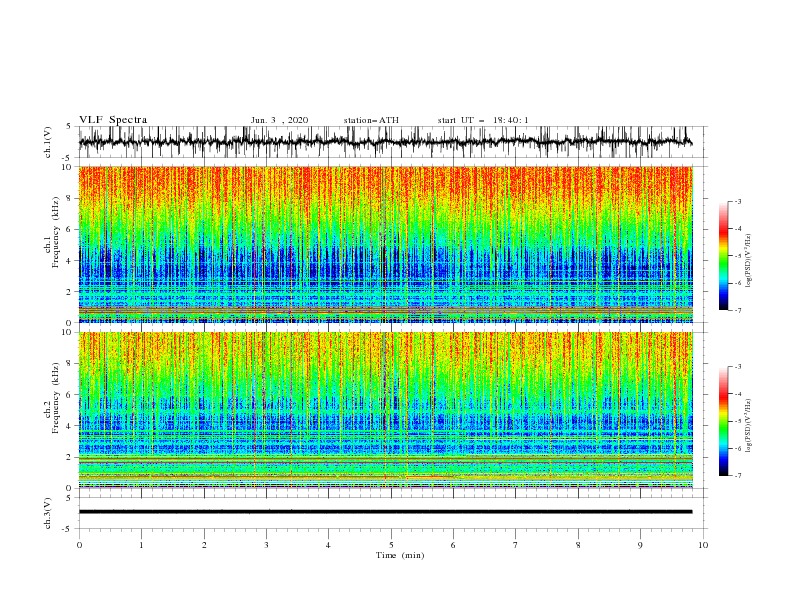Click the "6" time axis tick label

pos(453,545)
